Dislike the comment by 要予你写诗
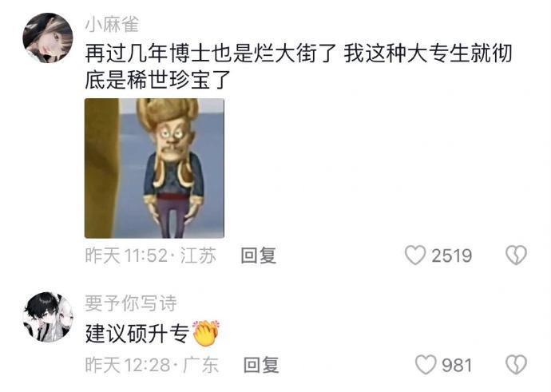 pos(516,365)
